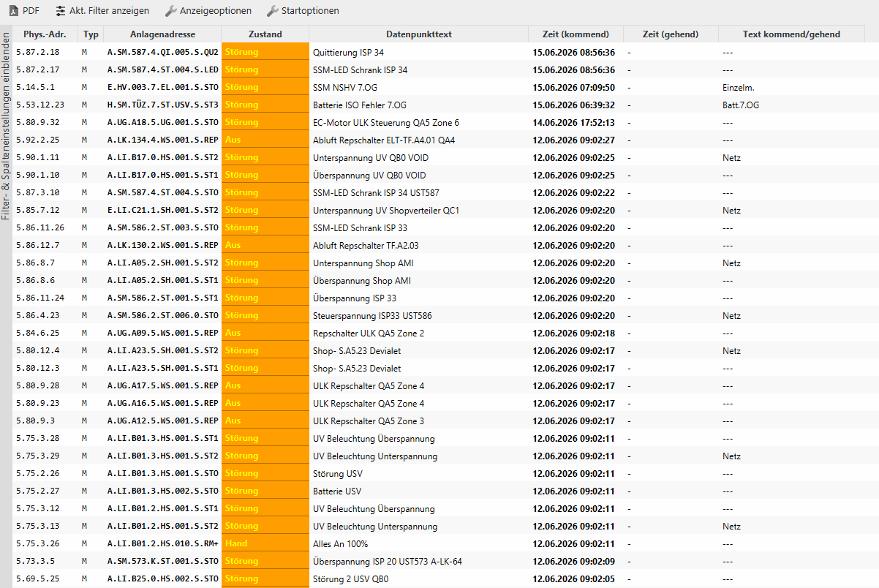Click timestamp 14.06.2026 17:52:13
This screenshot has width=879, height=588.
coord(573,122)
